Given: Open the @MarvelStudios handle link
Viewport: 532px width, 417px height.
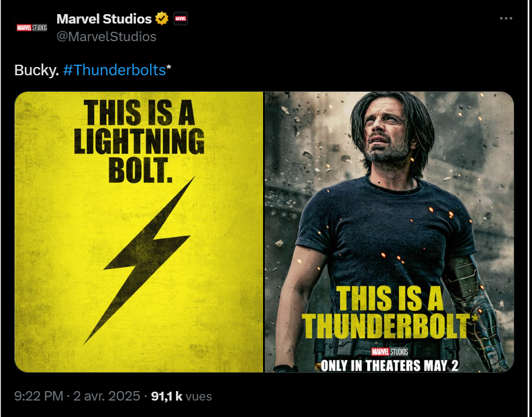Looking at the screenshot, I should point(106,36).
